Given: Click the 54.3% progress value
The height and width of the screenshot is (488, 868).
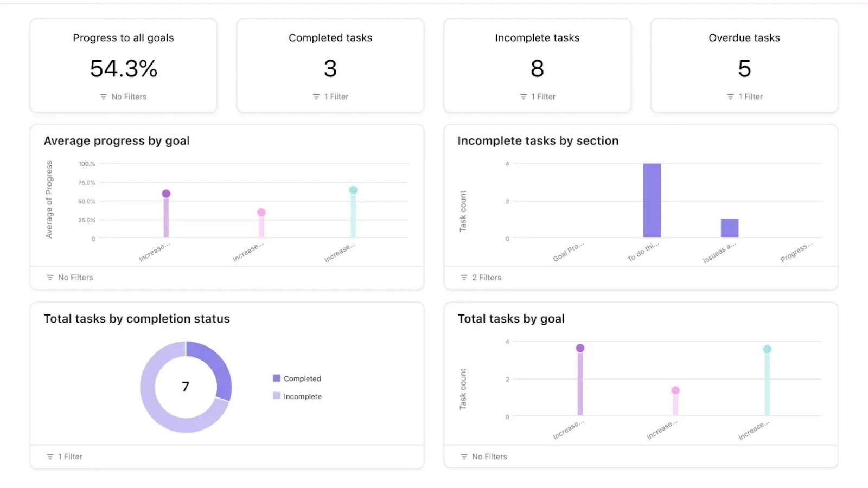Looking at the screenshot, I should (x=124, y=69).
